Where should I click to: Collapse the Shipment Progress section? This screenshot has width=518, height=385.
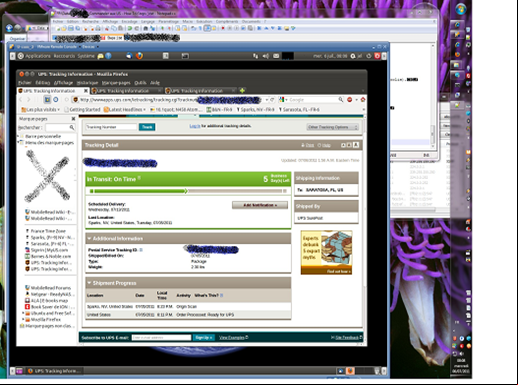tap(89, 283)
